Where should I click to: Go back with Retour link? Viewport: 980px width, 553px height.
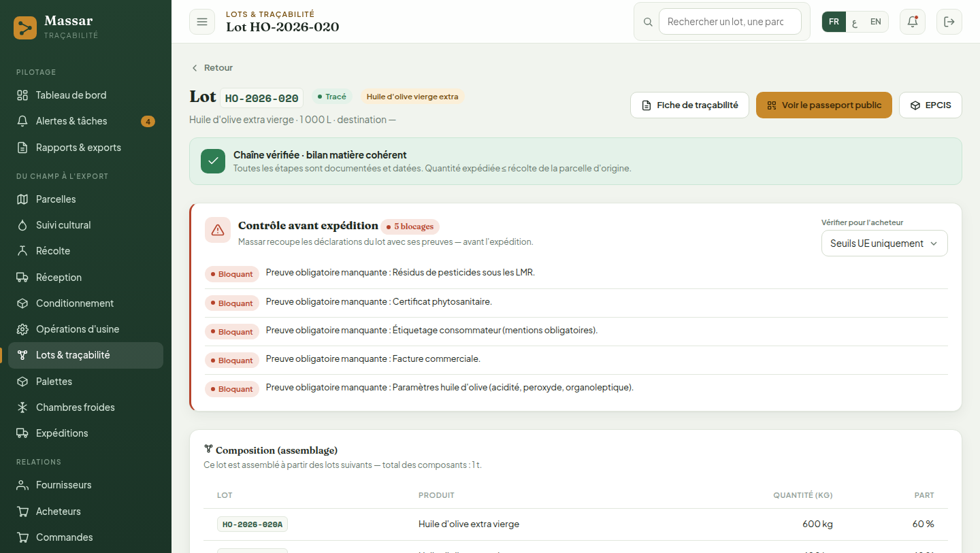click(x=212, y=68)
